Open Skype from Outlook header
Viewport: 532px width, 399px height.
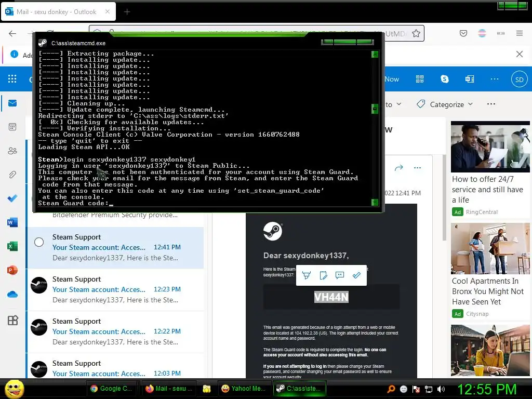(x=445, y=79)
